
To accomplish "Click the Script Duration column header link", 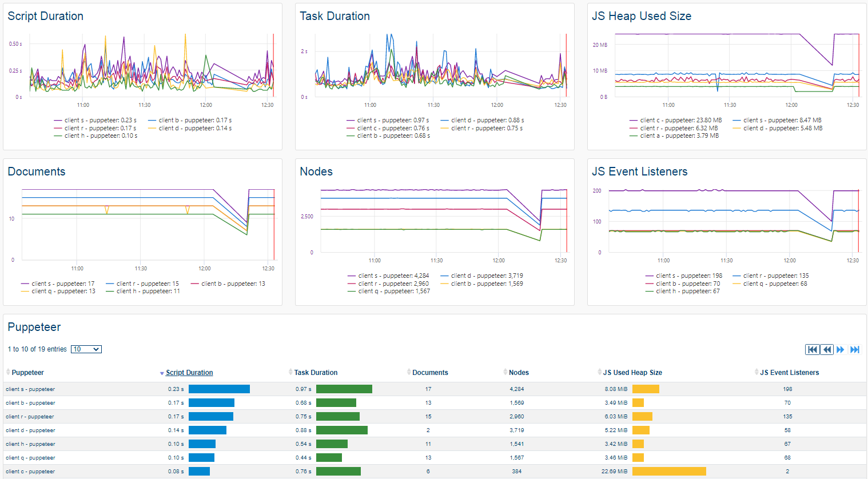I will [x=189, y=373].
